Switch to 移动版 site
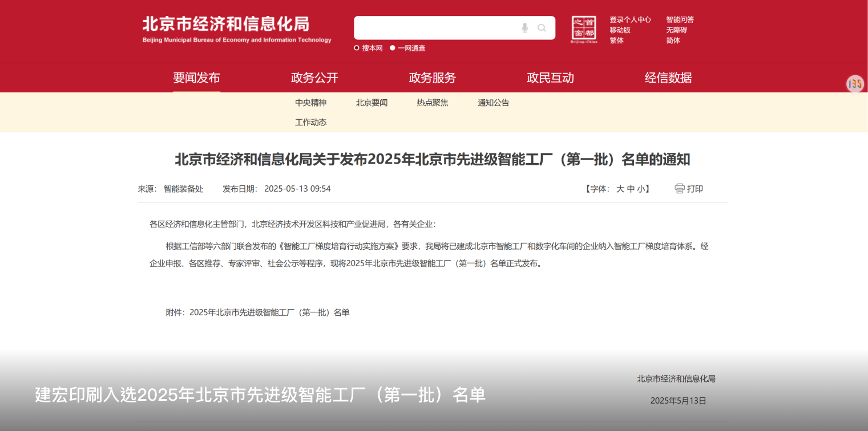This screenshot has width=868, height=431. 620,30
